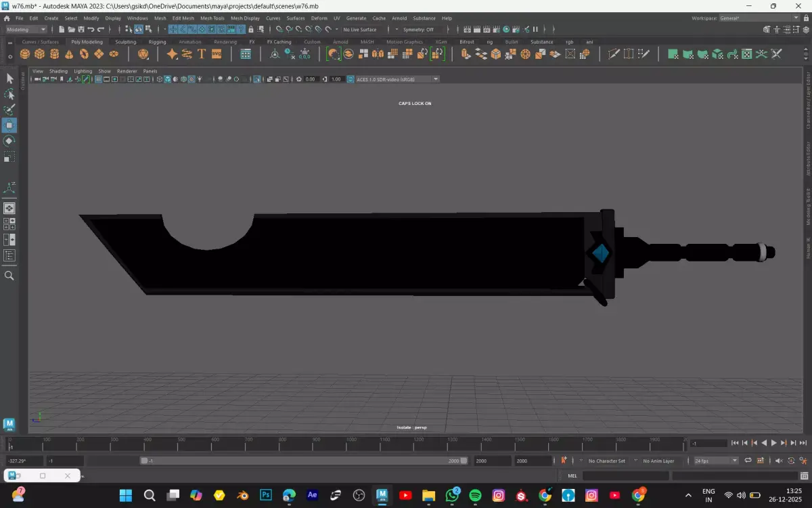
Task: Activate the Rotate tool in the toolbox
Action: coord(9,141)
